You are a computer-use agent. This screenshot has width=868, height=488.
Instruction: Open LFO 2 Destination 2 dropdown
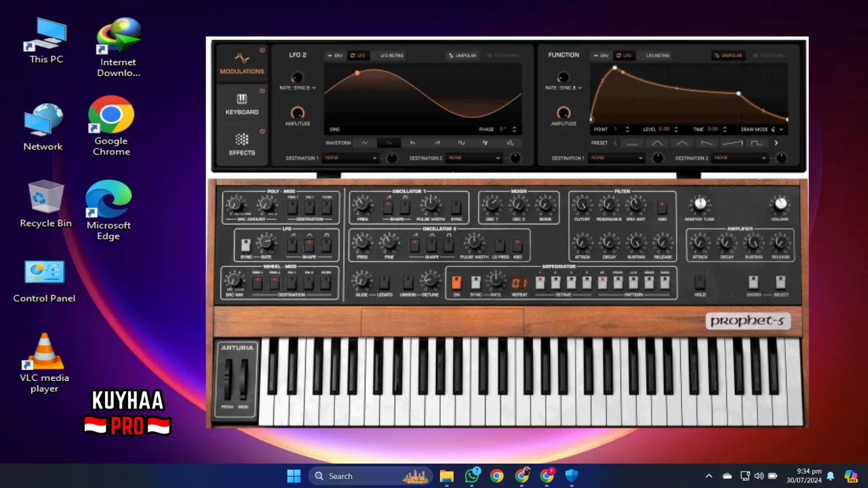(x=474, y=158)
